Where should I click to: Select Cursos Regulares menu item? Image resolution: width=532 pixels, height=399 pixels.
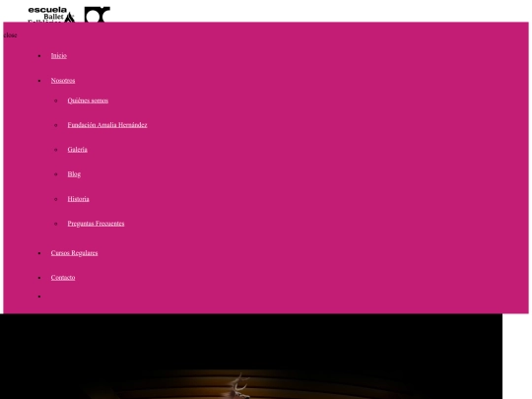(x=74, y=253)
